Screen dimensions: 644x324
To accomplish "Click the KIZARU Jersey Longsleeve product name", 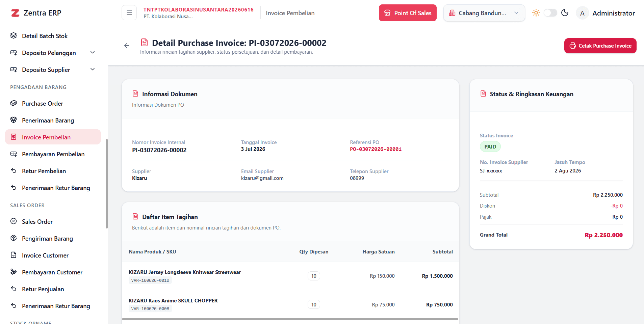I will [185, 272].
